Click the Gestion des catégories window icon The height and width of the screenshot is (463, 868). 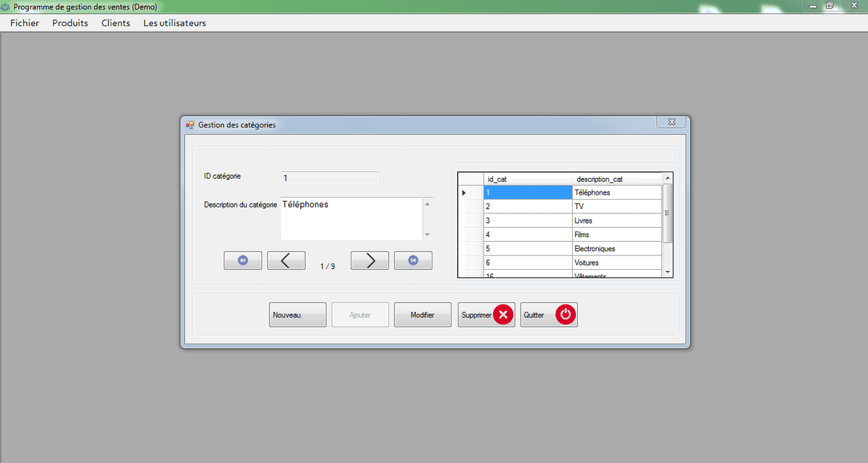click(190, 124)
